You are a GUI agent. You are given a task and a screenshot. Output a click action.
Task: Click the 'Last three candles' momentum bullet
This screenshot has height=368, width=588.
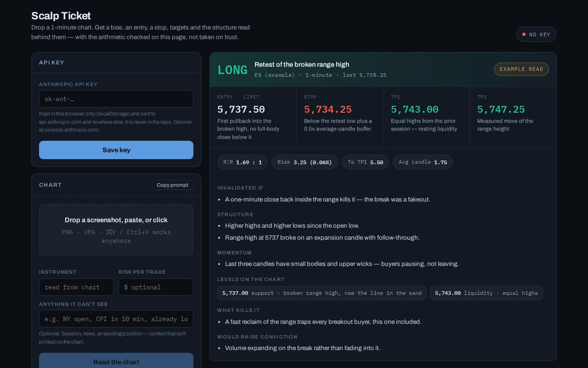click(342, 264)
